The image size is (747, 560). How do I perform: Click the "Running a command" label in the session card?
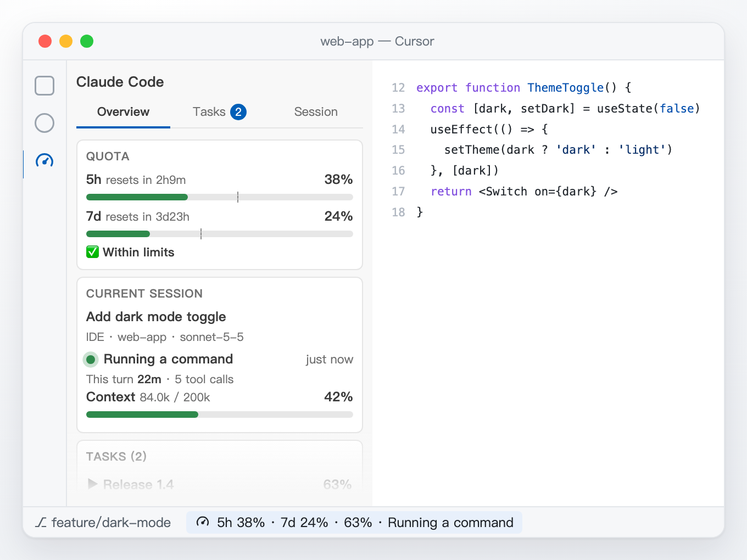[x=168, y=359]
